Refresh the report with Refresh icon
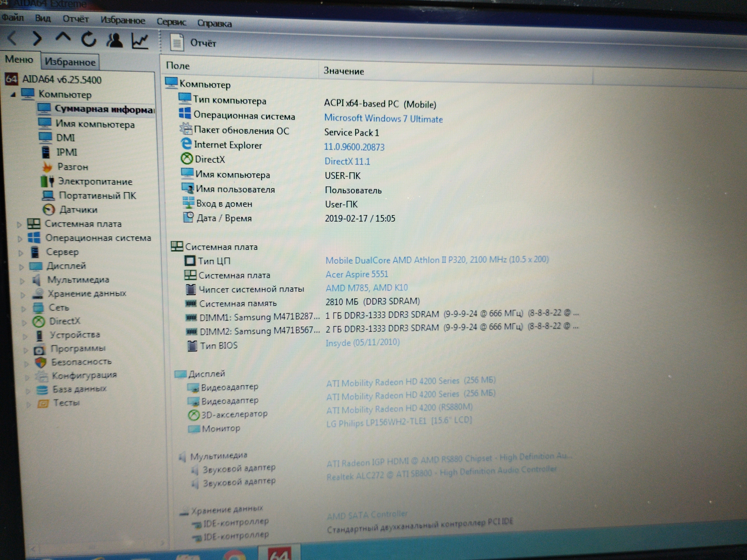Screen dimensions: 747x560 tap(89, 39)
